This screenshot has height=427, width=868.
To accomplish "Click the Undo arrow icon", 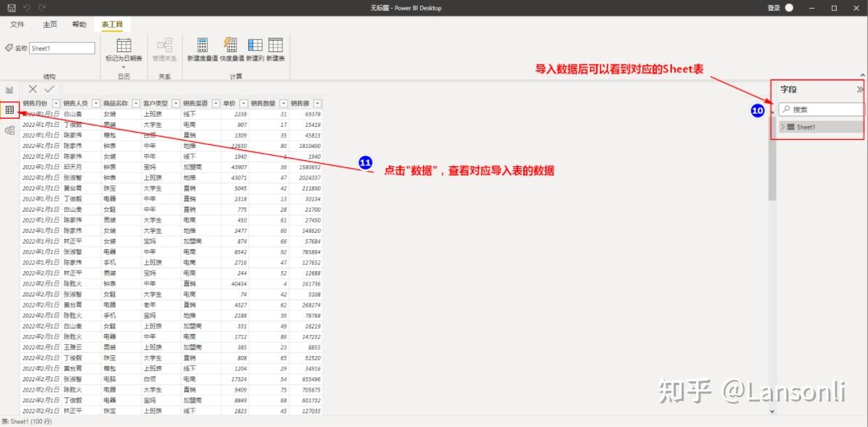I will (x=27, y=8).
